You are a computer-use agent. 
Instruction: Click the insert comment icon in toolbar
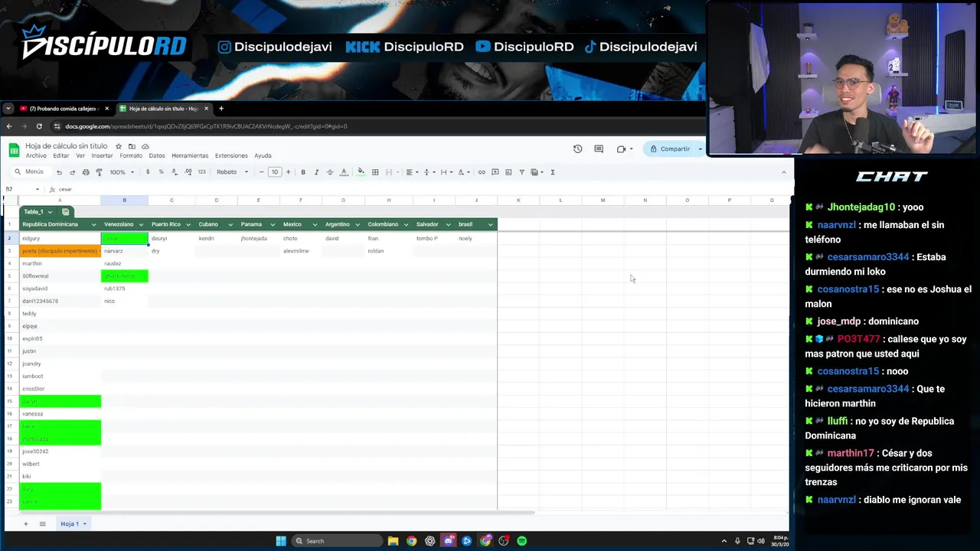point(495,172)
